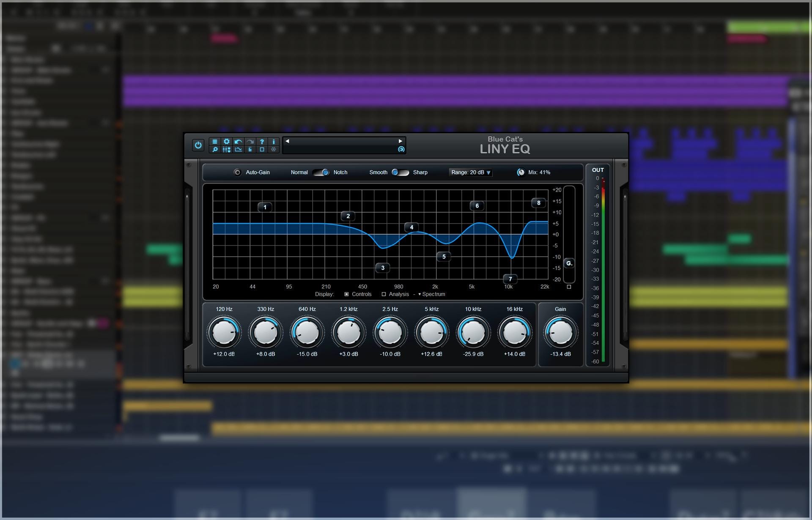812x520 pixels.
Task: Open the preset name display field
Action: (344, 145)
